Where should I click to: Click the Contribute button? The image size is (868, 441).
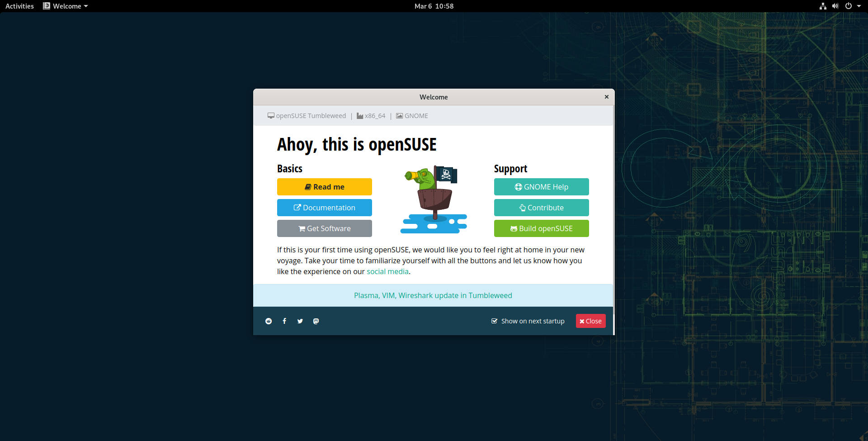(x=542, y=208)
